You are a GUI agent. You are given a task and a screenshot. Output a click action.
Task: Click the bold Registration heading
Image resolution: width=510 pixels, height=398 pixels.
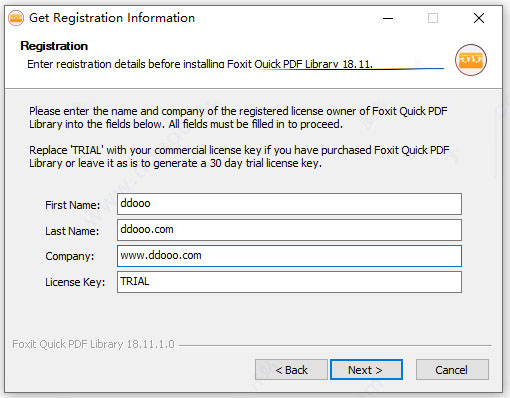click(54, 46)
